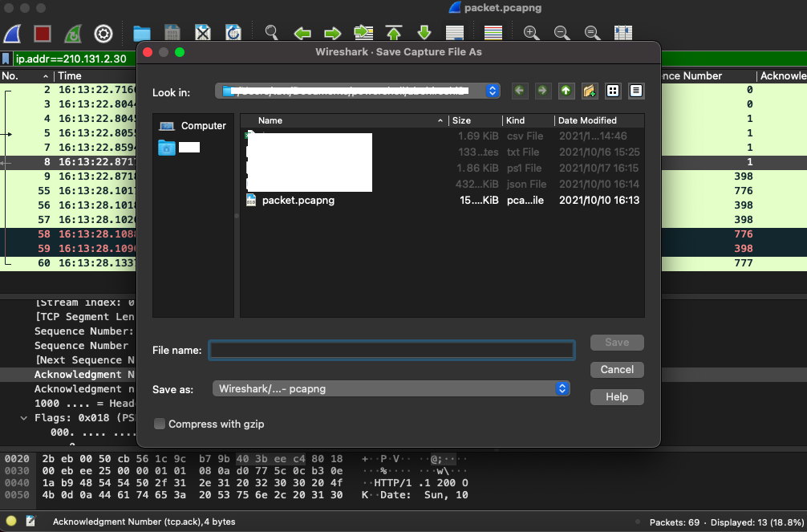Select the [Next Sequence N detail line
Image resolution: width=807 pixels, height=532 pixels.
pyautogui.click(x=85, y=360)
